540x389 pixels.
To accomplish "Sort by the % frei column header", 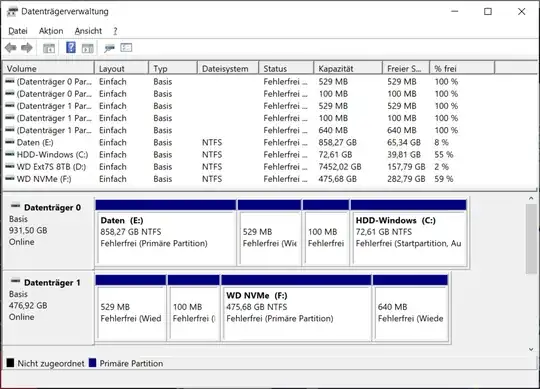I will (463, 69).
